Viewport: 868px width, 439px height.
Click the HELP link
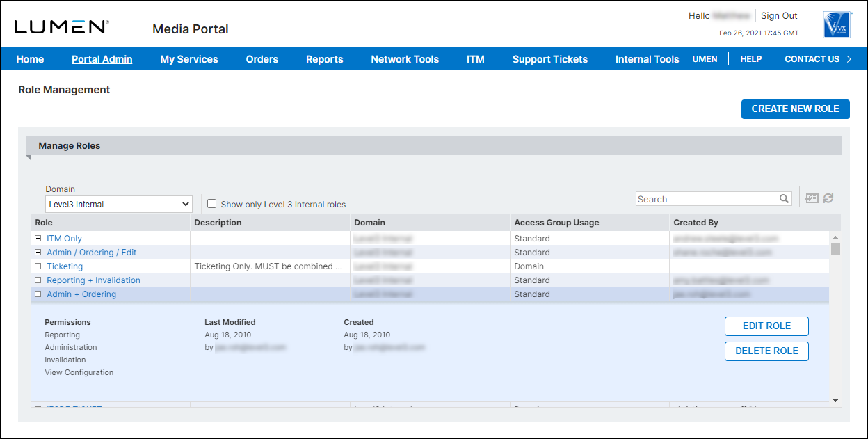751,59
